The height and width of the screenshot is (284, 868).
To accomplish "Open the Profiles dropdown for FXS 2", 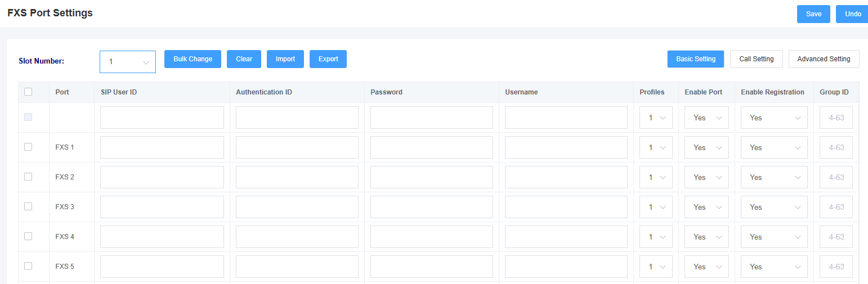I will tap(656, 177).
